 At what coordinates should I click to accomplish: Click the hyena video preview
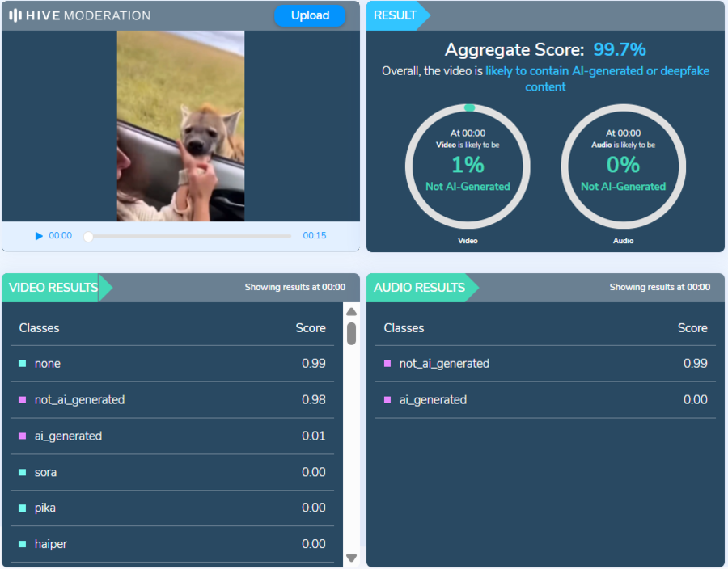tap(180, 125)
